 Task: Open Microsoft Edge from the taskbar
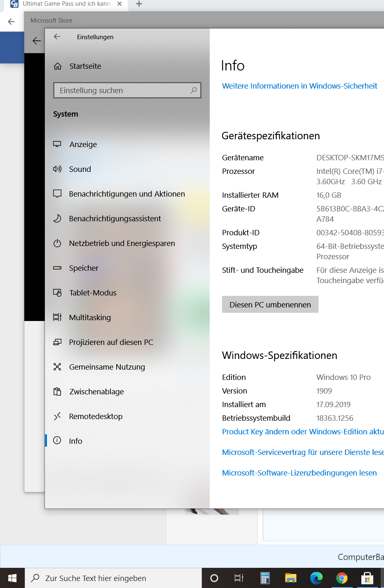[316, 578]
